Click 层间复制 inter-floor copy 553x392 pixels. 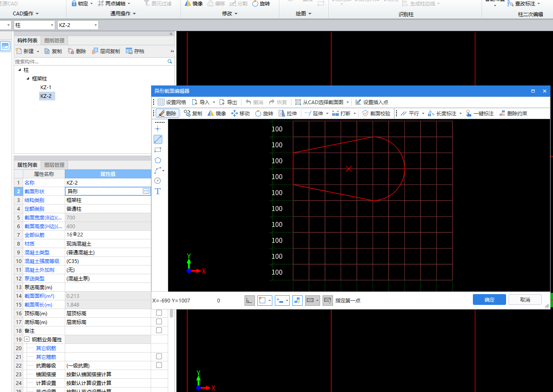106,51
